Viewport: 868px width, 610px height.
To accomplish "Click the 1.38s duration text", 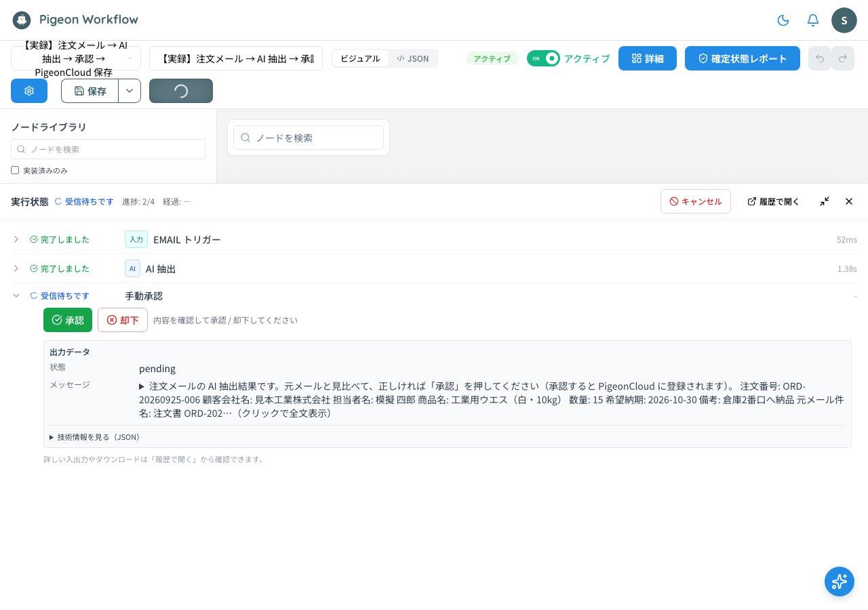I will 847,269.
